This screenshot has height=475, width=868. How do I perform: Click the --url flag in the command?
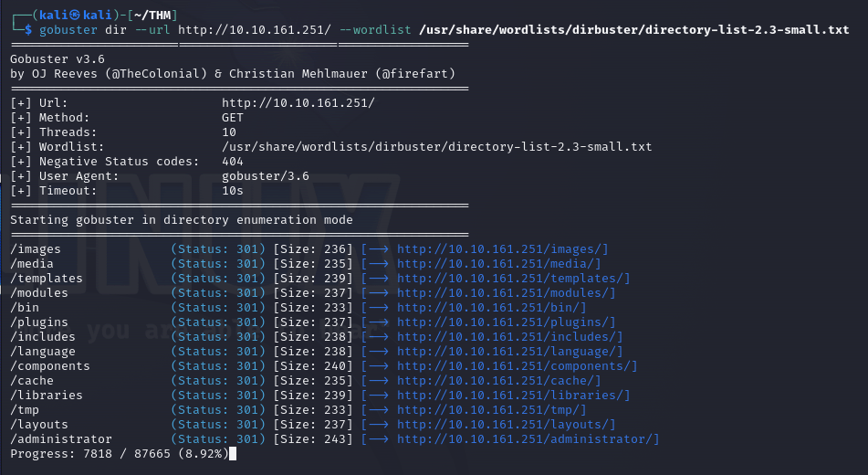(152, 29)
